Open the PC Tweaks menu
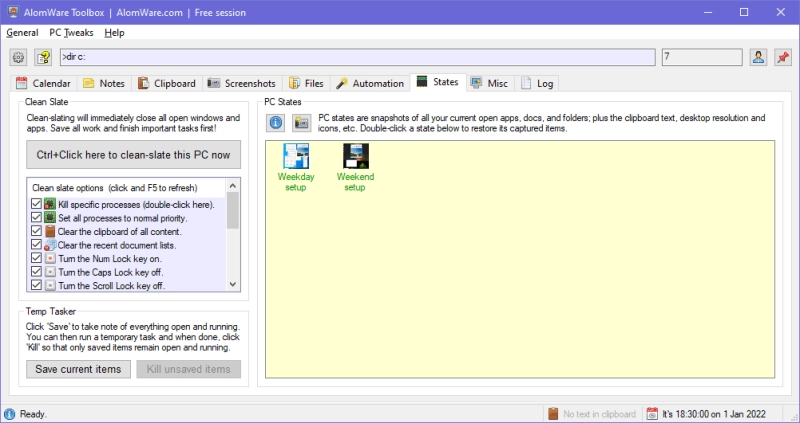Viewport: 800px width, 423px height. (71, 33)
